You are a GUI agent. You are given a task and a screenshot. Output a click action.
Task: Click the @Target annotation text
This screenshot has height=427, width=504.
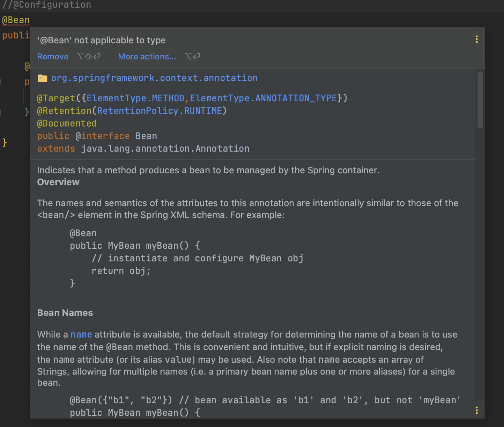56,98
